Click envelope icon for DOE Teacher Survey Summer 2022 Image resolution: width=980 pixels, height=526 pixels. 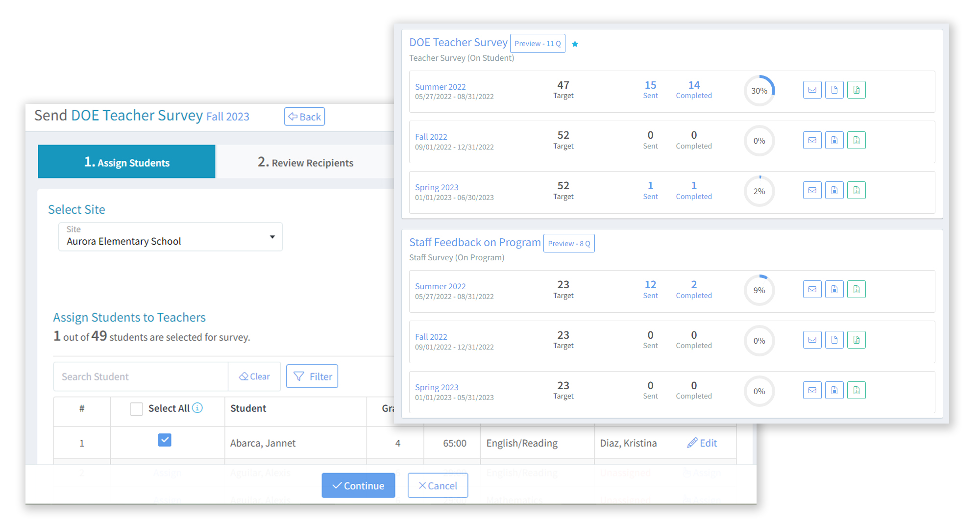812,90
